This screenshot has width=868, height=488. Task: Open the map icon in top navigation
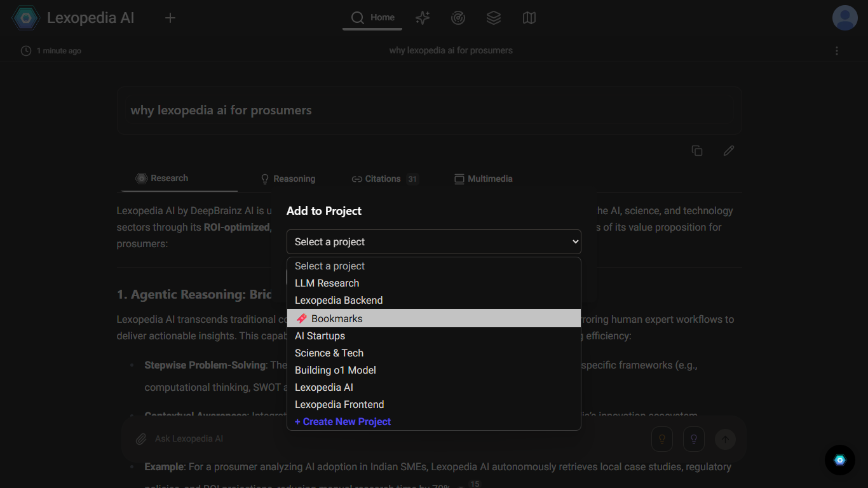pos(529,18)
